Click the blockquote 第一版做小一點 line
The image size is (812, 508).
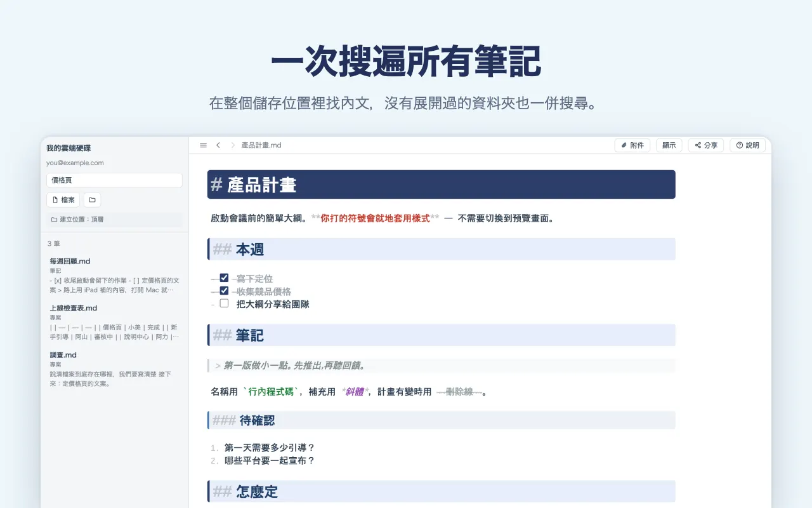(x=442, y=366)
